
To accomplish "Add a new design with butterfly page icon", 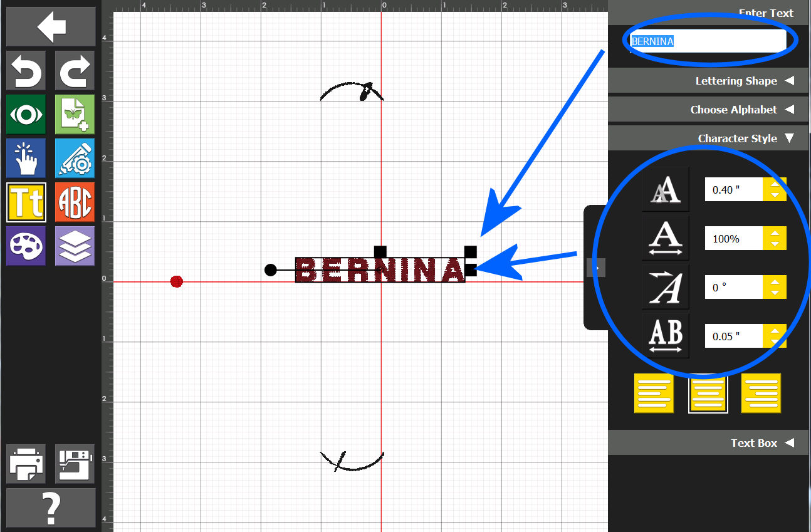I will (75, 114).
